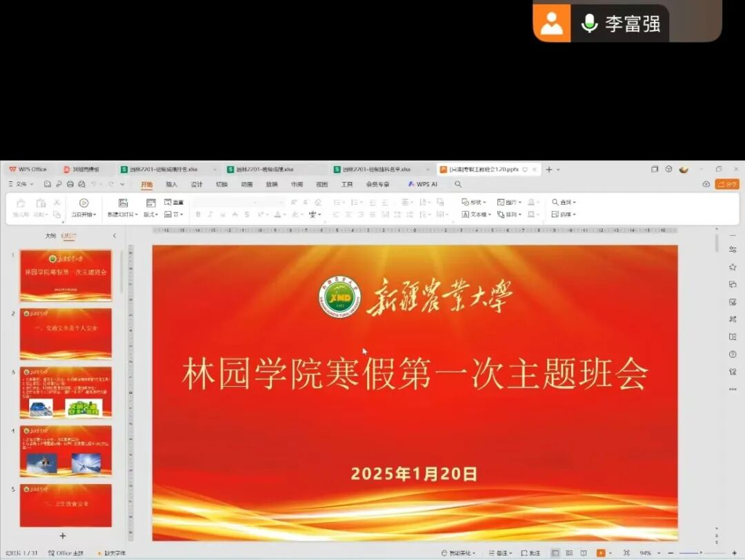Toggle underline formatting
The image size is (745, 560).
(x=222, y=214)
